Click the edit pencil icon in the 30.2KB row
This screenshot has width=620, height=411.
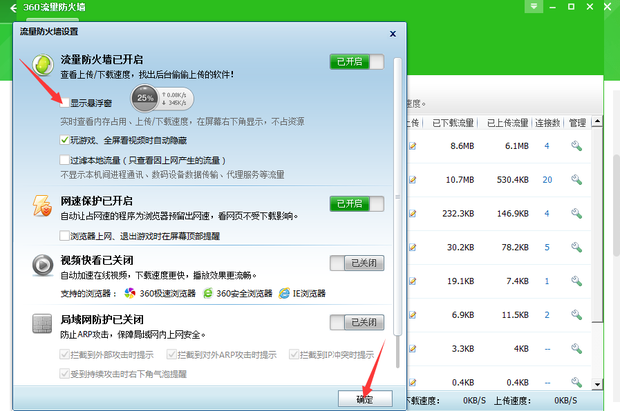point(412,248)
